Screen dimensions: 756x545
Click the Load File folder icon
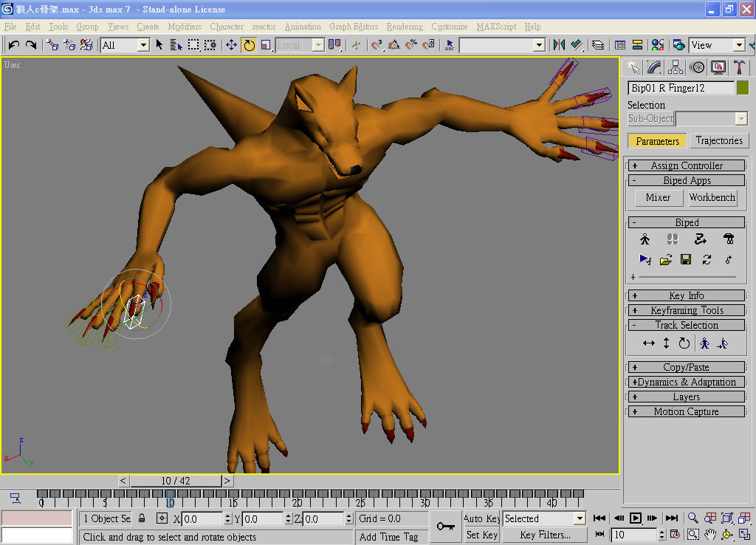(x=665, y=259)
